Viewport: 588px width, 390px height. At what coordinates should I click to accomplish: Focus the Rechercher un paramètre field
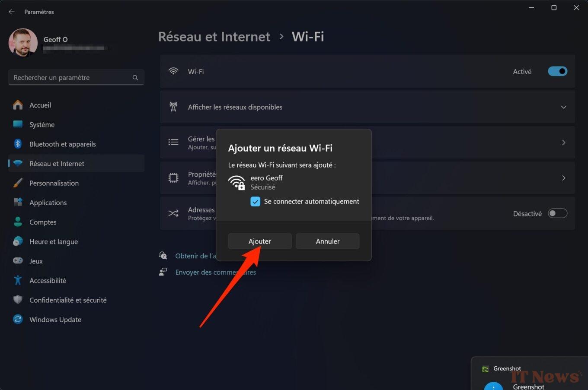tap(76, 78)
